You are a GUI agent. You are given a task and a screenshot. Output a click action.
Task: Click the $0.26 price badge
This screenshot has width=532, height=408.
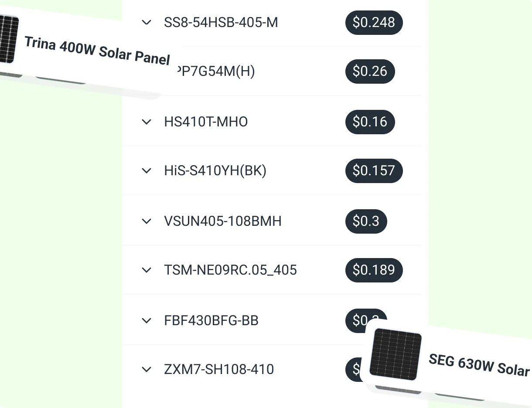[x=370, y=71]
